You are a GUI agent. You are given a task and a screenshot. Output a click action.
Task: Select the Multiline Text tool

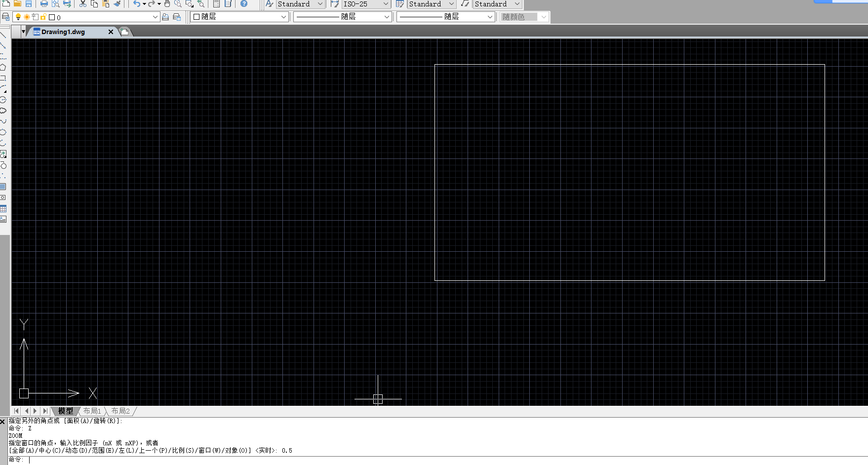3,219
